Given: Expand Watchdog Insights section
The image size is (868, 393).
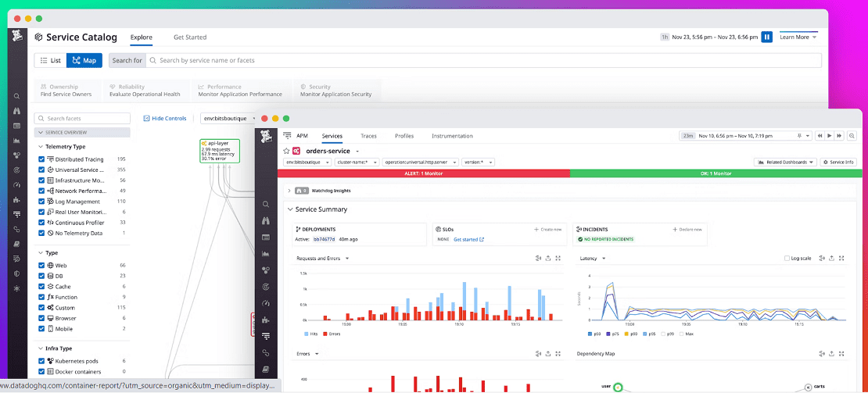Looking at the screenshot, I should [289, 191].
